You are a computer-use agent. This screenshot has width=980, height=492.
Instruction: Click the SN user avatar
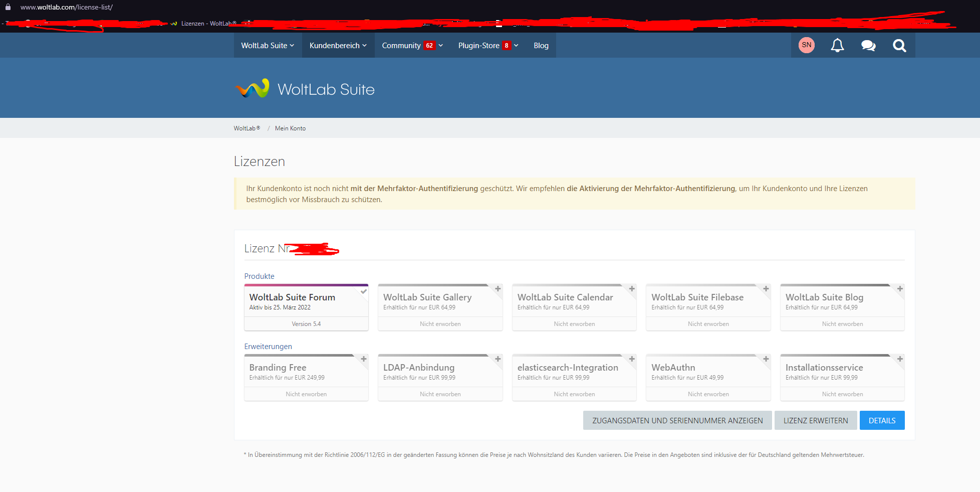tap(806, 45)
